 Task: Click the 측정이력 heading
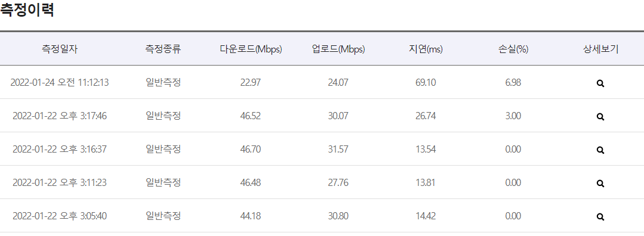(x=27, y=10)
